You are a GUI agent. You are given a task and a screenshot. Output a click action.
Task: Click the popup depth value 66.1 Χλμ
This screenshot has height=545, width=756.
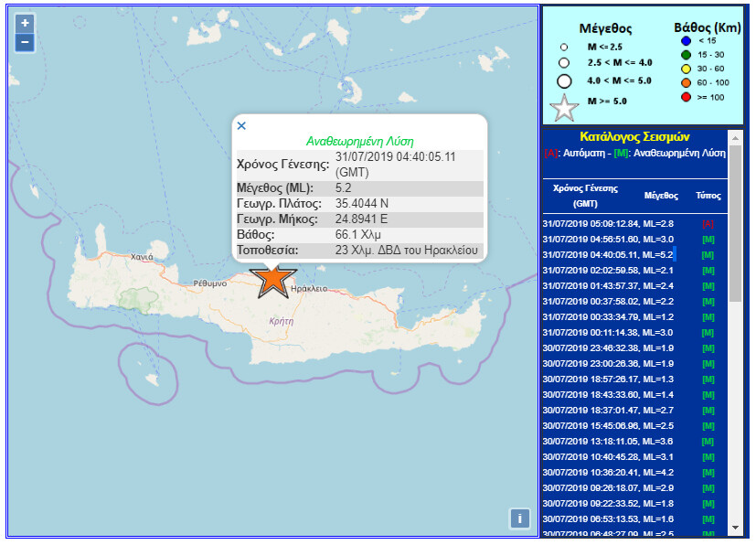357,235
